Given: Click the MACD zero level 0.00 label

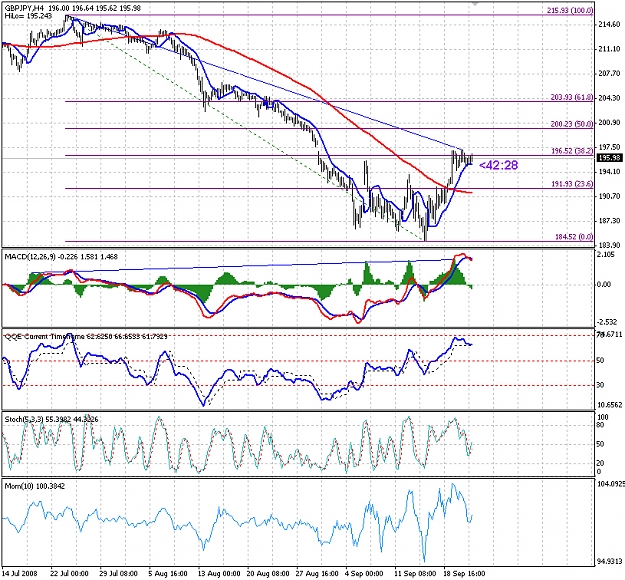Looking at the screenshot, I should [x=605, y=285].
